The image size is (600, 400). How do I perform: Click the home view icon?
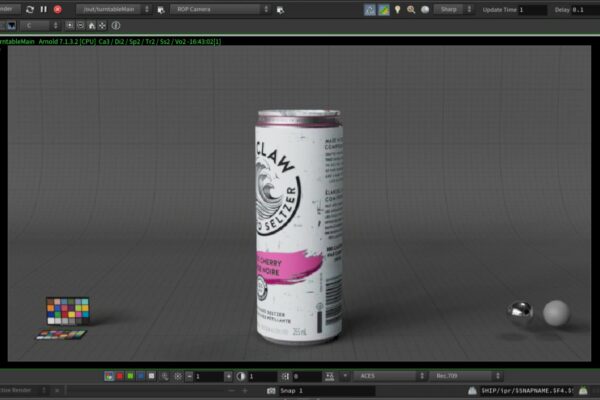(92, 26)
